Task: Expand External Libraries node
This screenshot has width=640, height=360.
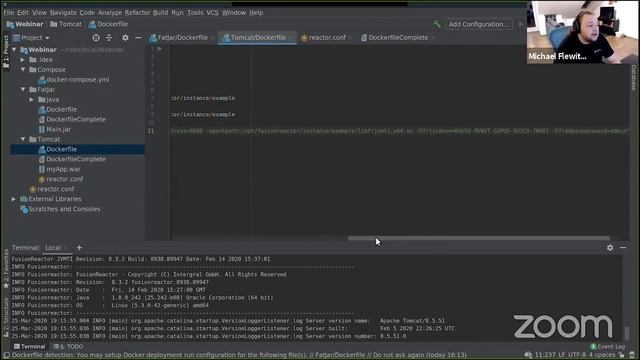Action: (14, 199)
